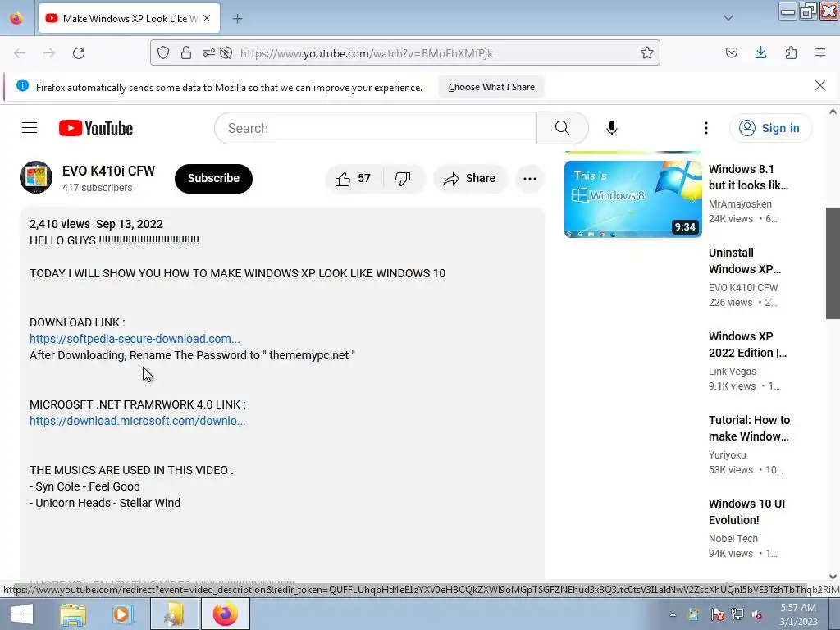Open a new tab with the plus
The image size is (840, 630).
coord(237,19)
